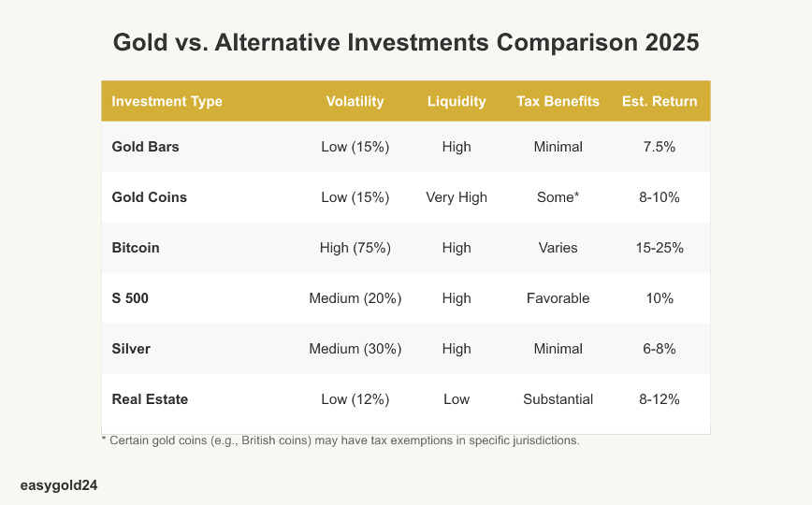Click the Gold vs. Alternative Investments title
Image resolution: width=812 pixels, height=505 pixels.
coord(406,43)
